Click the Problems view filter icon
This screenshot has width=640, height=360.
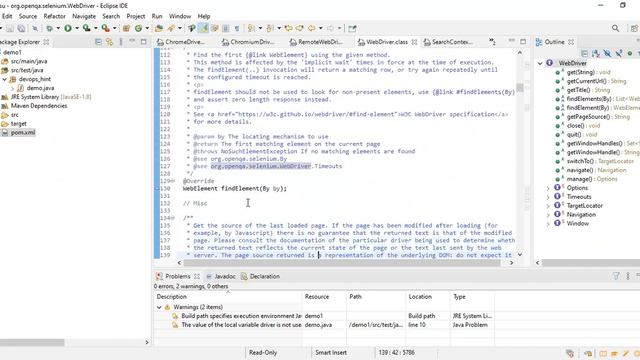pos(616,276)
